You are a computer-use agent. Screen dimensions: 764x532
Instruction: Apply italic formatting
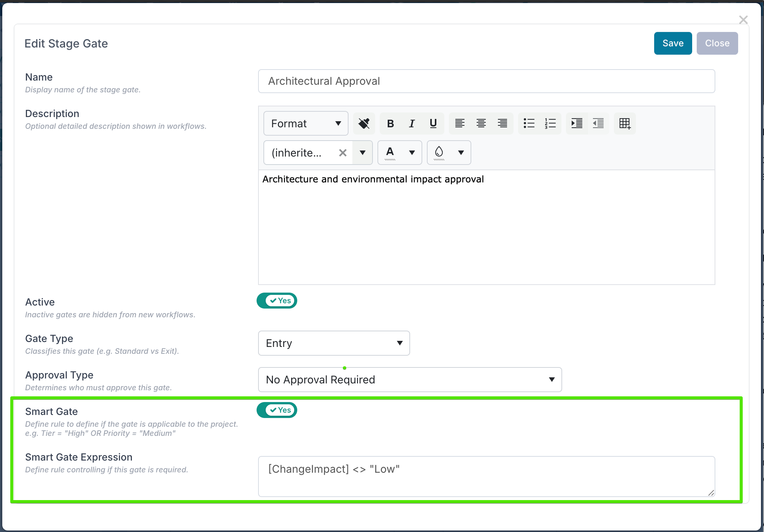[412, 123]
